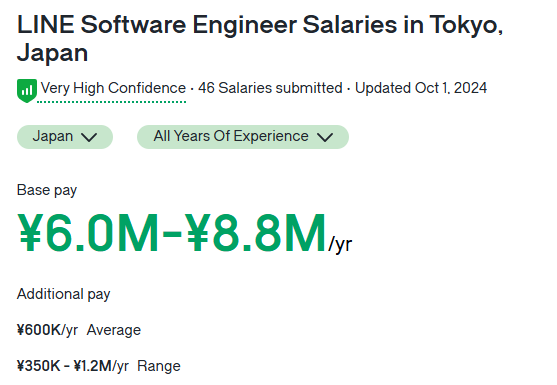Click the /yr suffix after base pay
557x385 pixels.
coord(340,244)
